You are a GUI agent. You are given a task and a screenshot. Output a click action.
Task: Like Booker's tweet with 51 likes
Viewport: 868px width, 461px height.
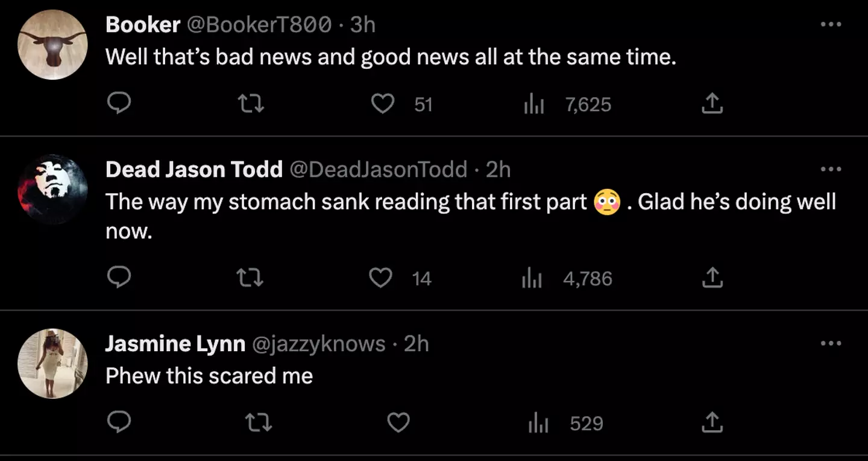pos(382,104)
